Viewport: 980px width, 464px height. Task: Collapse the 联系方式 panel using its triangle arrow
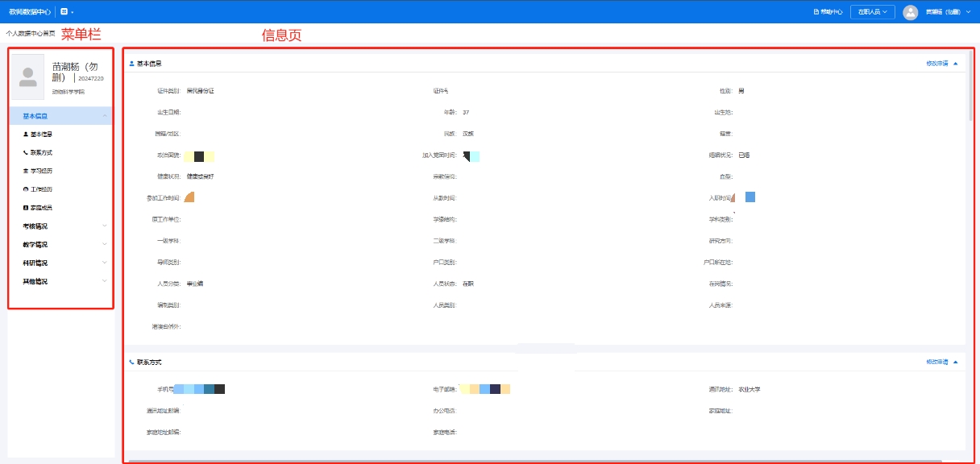tap(956, 362)
